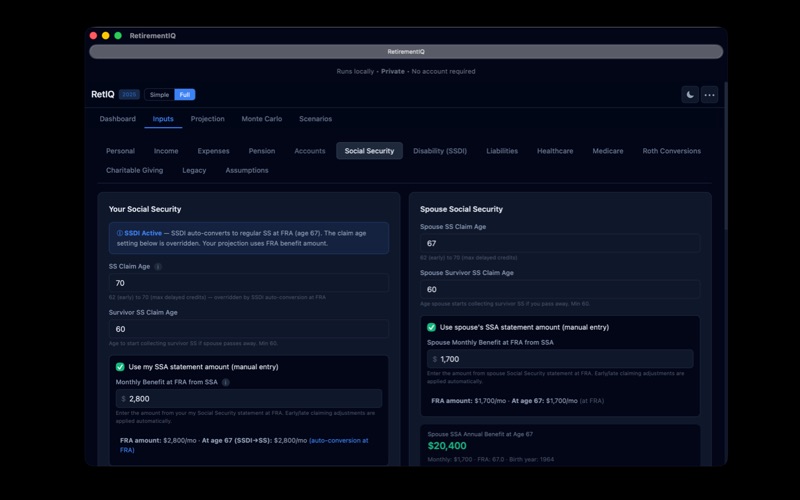The height and width of the screenshot is (500, 800).
Task: Click the $20,400 spouse annual benefit value
Action: pyautogui.click(x=447, y=446)
